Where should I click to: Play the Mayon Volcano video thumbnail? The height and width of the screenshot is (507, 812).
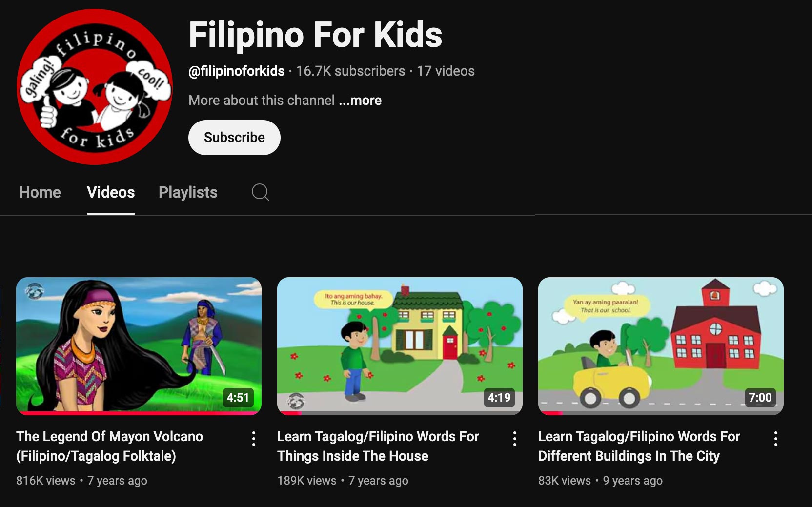click(x=139, y=346)
